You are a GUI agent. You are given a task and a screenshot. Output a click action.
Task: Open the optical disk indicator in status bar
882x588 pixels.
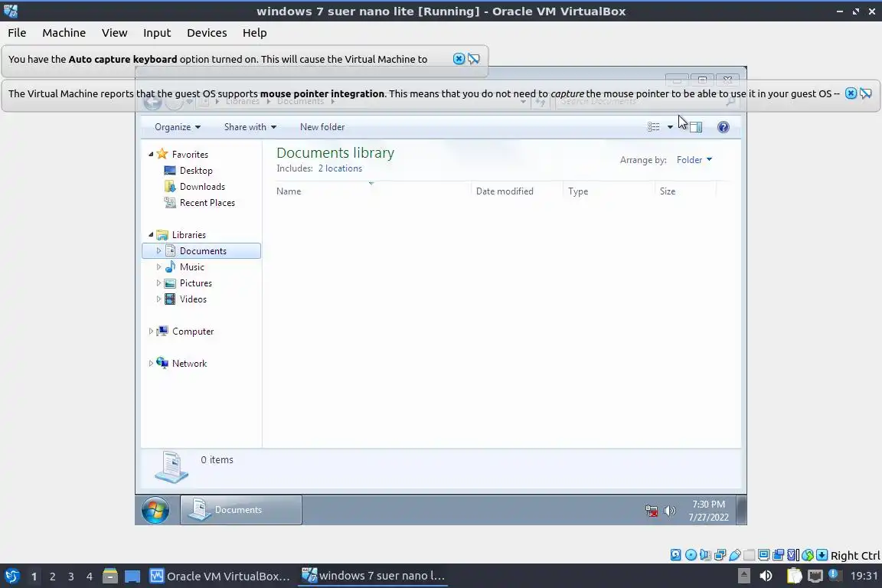691,555
